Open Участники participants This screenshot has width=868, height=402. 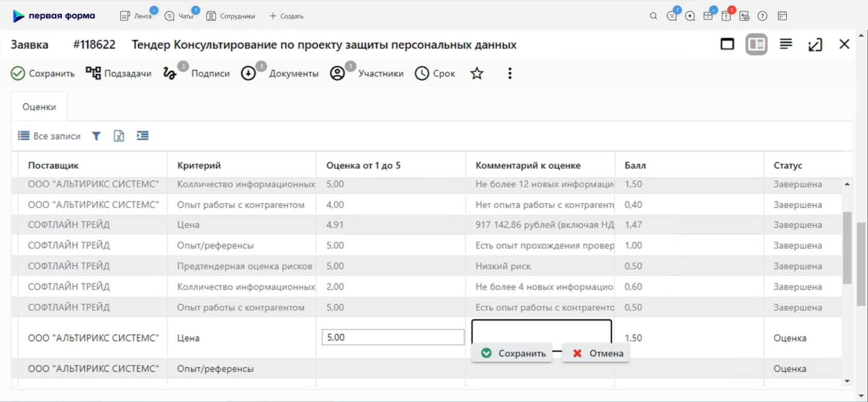click(x=367, y=73)
